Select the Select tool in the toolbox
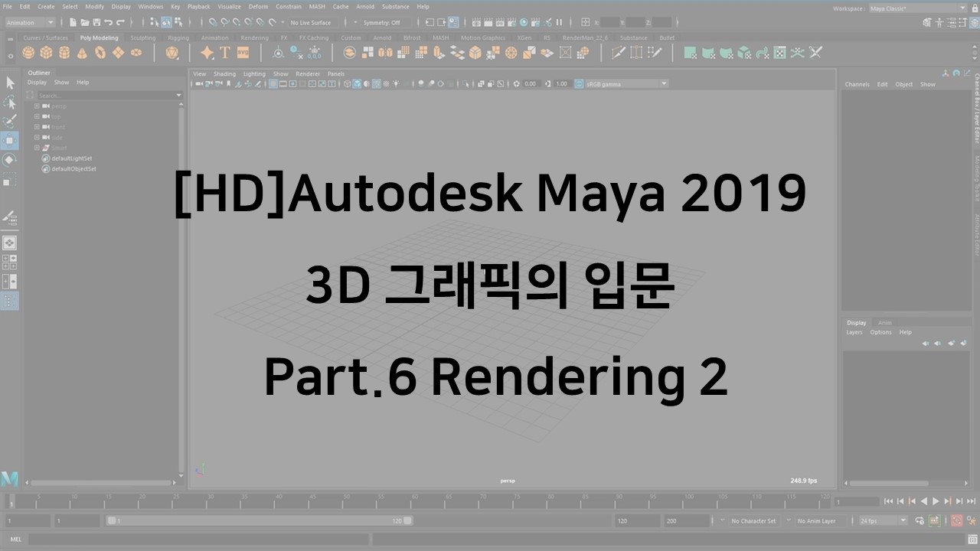 [10, 83]
